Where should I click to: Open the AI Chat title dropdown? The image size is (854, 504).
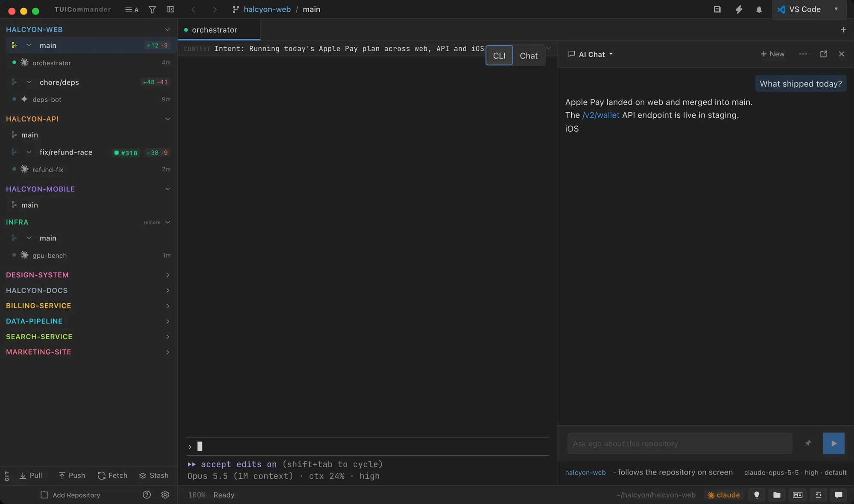(591, 54)
